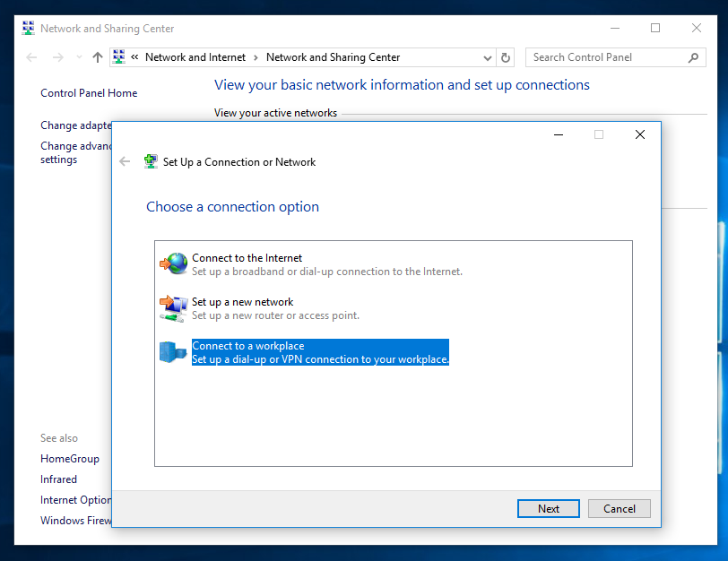
Task: Show hidden breadcrumb path levels
Action: point(134,57)
